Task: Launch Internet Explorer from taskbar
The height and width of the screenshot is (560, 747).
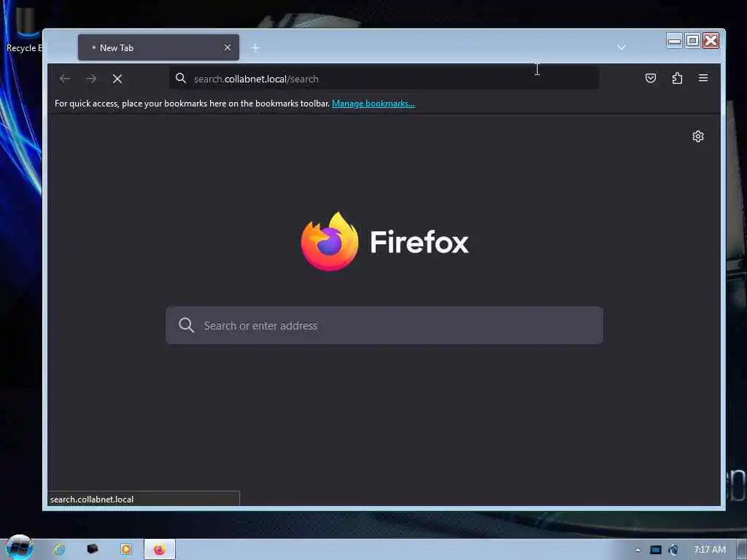Action: [x=59, y=549]
